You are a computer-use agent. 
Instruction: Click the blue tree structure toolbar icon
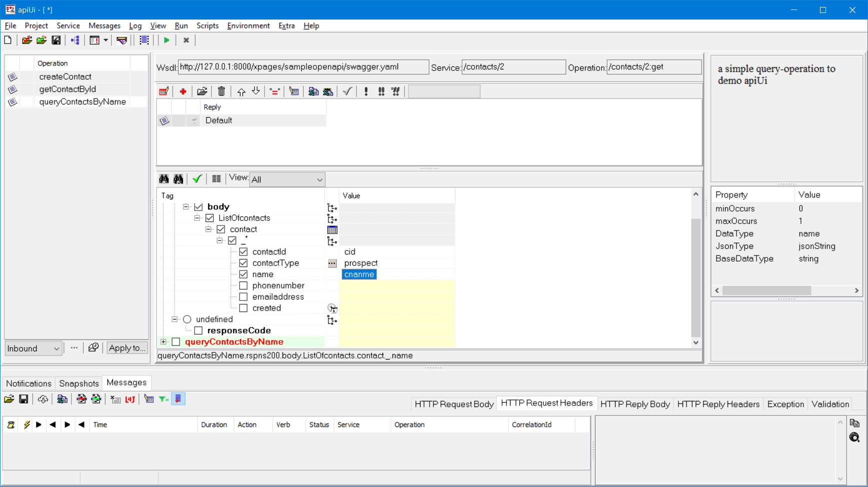click(75, 40)
